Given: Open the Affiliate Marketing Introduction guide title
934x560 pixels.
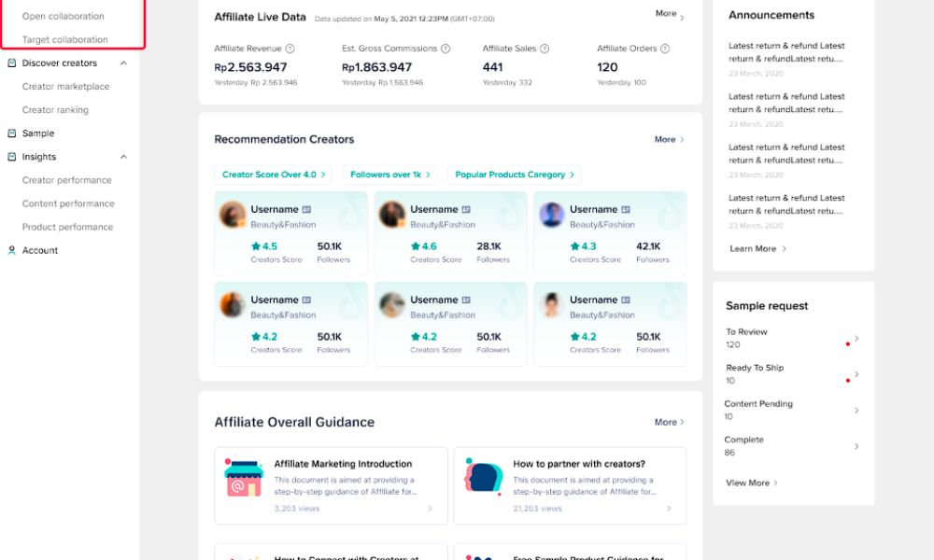Looking at the screenshot, I should click(343, 464).
